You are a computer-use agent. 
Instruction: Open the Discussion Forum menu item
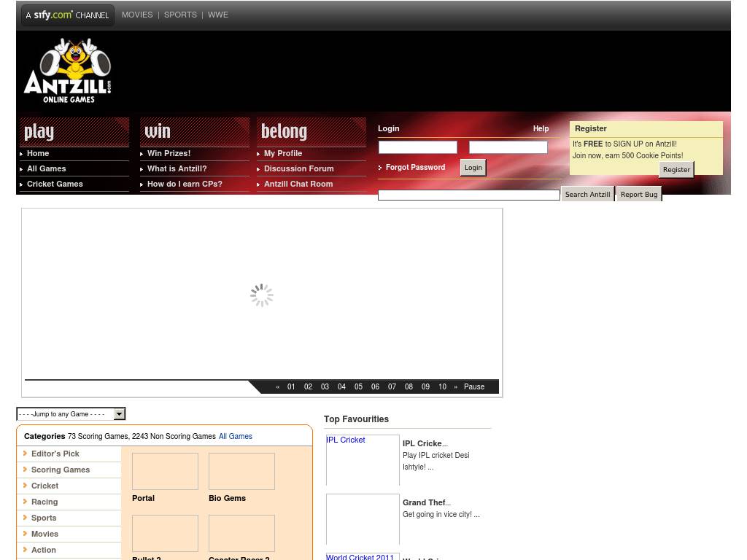coord(298,168)
